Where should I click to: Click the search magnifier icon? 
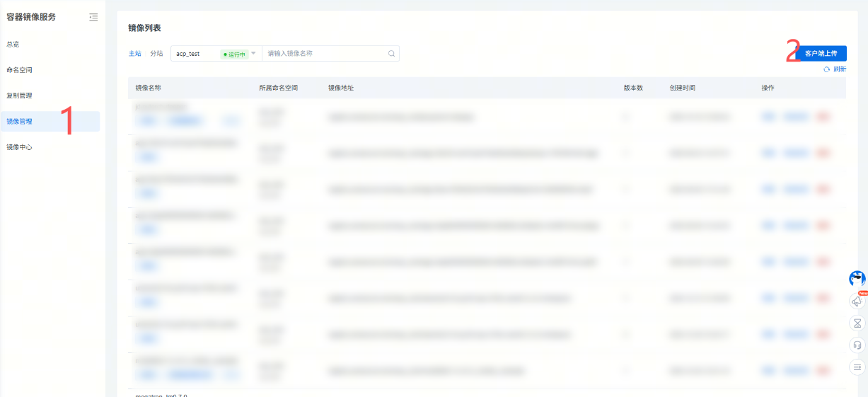pos(391,54)
